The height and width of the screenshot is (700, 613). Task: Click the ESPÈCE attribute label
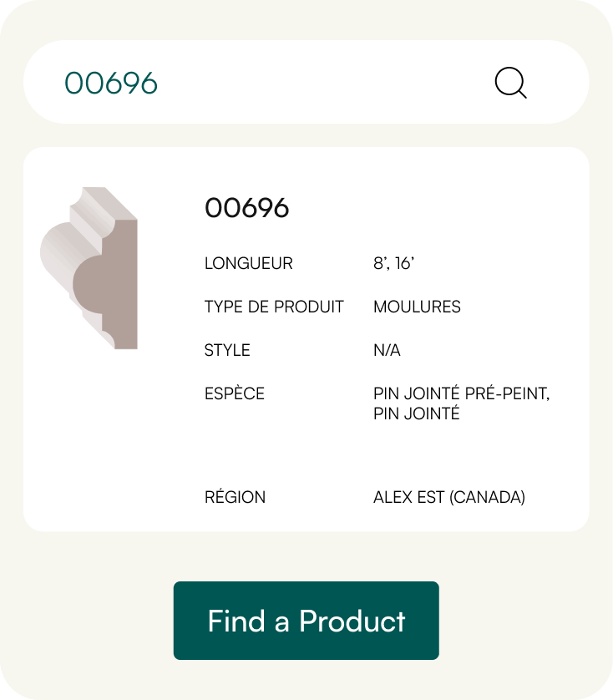[x=234, y=393]
